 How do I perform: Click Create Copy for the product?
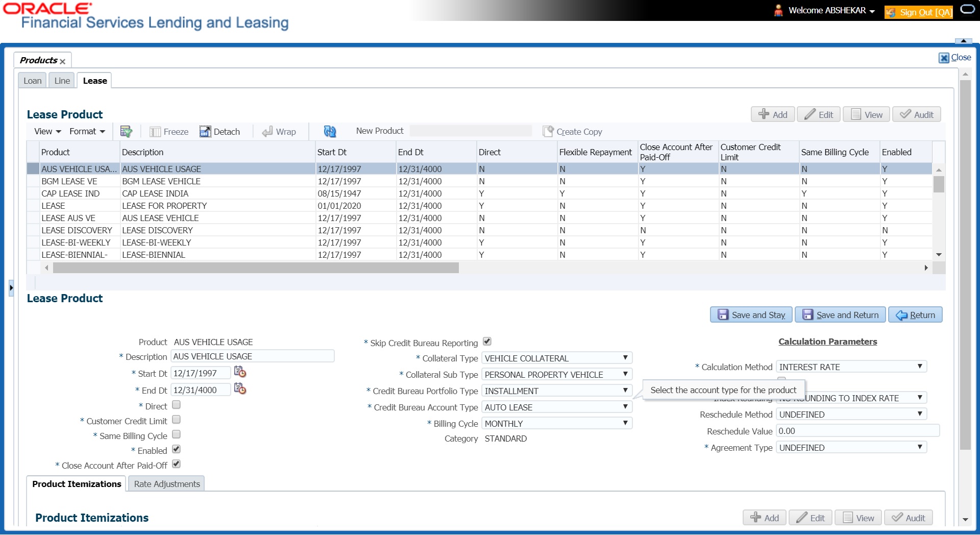pos(572,132)
